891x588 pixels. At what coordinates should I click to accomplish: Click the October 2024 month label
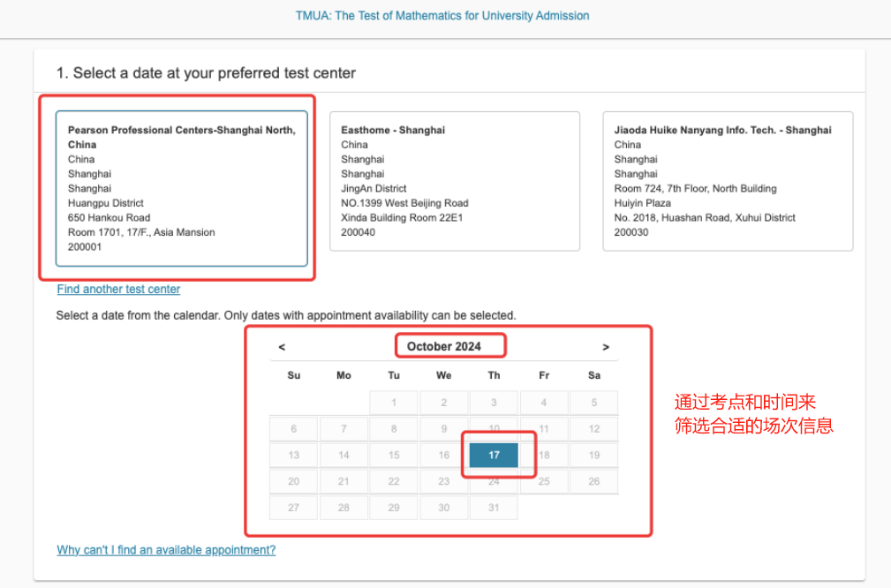point(444,347)
